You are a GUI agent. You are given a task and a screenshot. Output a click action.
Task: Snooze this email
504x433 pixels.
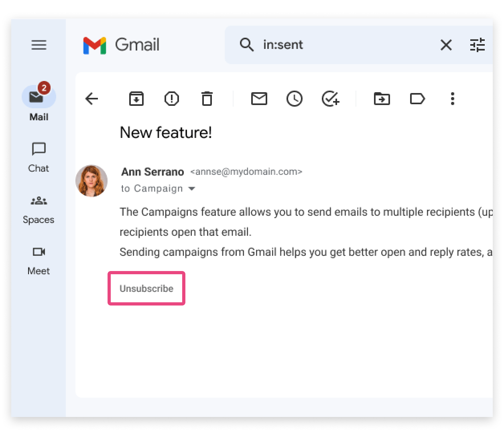(x=294, y=99)
